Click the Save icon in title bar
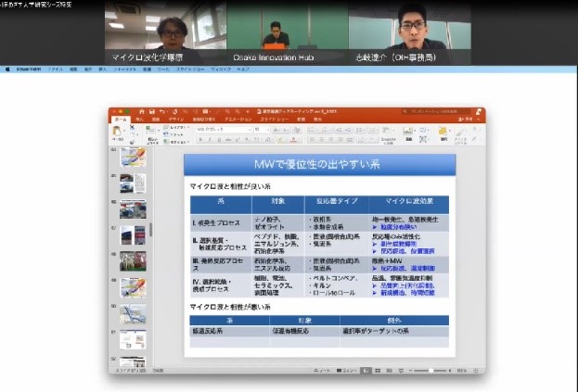The image size is (578, 392). tap(151, 112)
